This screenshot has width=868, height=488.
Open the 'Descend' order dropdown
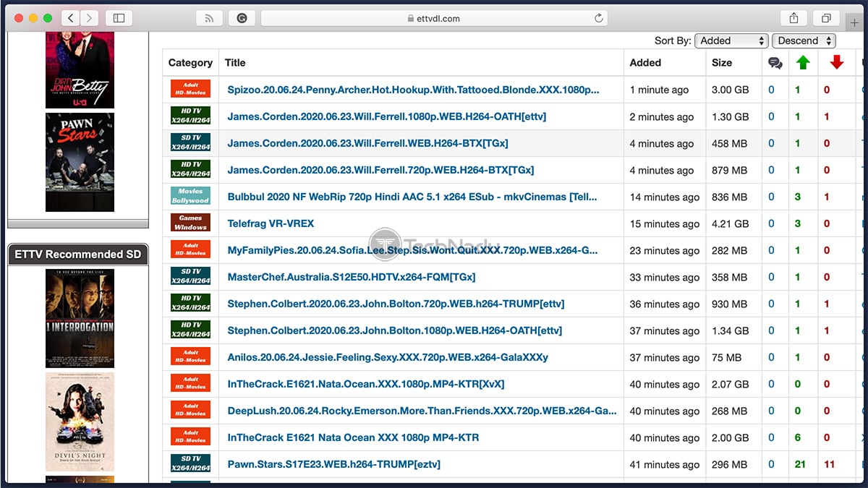(x=804, y=41)
